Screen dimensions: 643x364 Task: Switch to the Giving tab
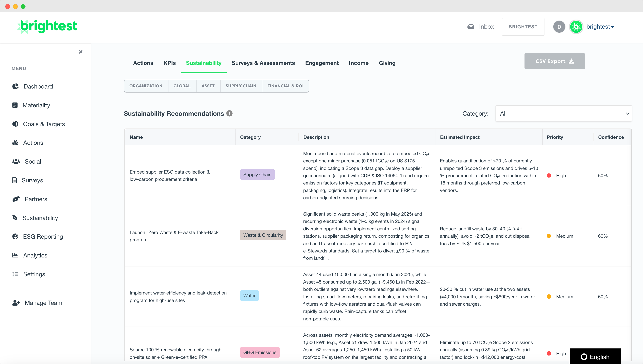coord(387,63)
